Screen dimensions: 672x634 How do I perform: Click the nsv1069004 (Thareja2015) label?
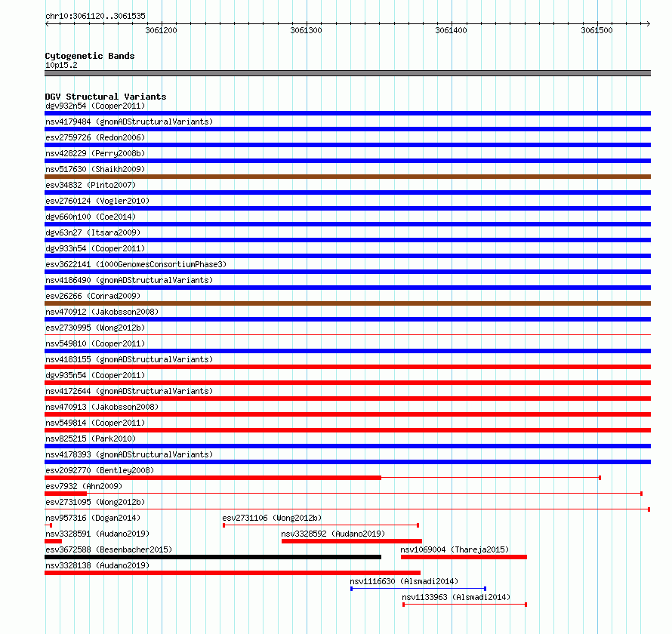455,549
